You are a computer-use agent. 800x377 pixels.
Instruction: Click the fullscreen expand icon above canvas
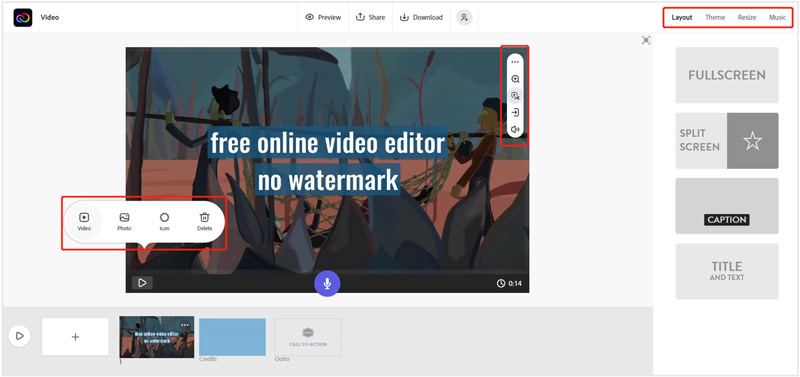tap(646, 40)
